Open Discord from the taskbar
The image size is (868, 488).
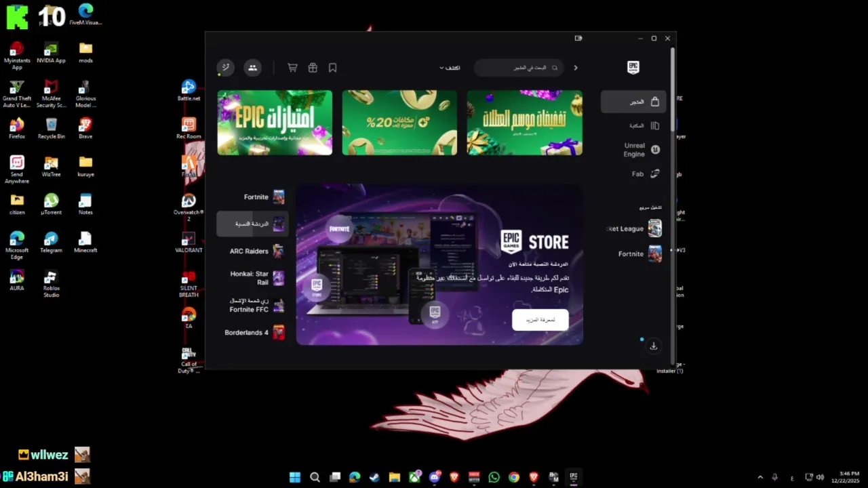(x=434, y=477)
